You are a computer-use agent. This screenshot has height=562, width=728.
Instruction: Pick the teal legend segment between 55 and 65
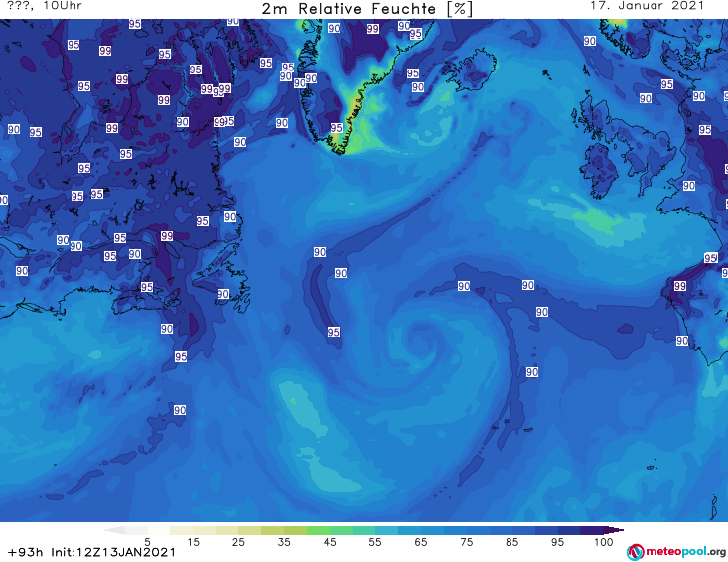[386, 530]
